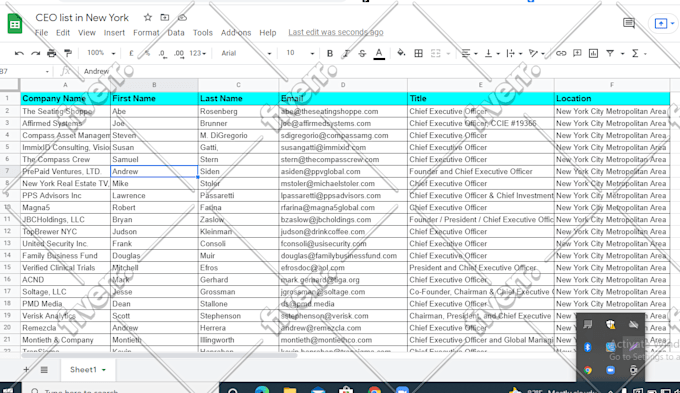680x393 pixels.
Task: Open the Add-ons menu
Action: pos(236,33)
